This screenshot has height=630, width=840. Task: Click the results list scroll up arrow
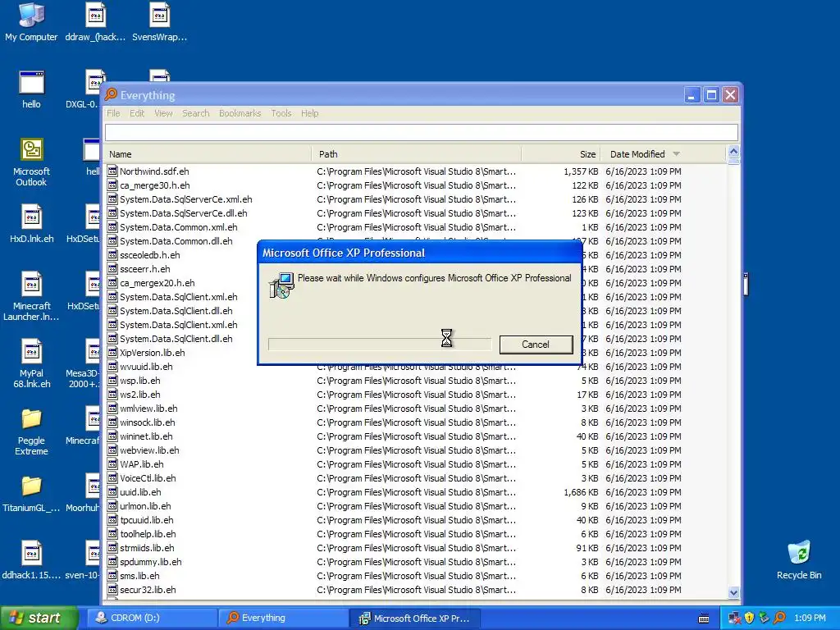tap(733, 151)
